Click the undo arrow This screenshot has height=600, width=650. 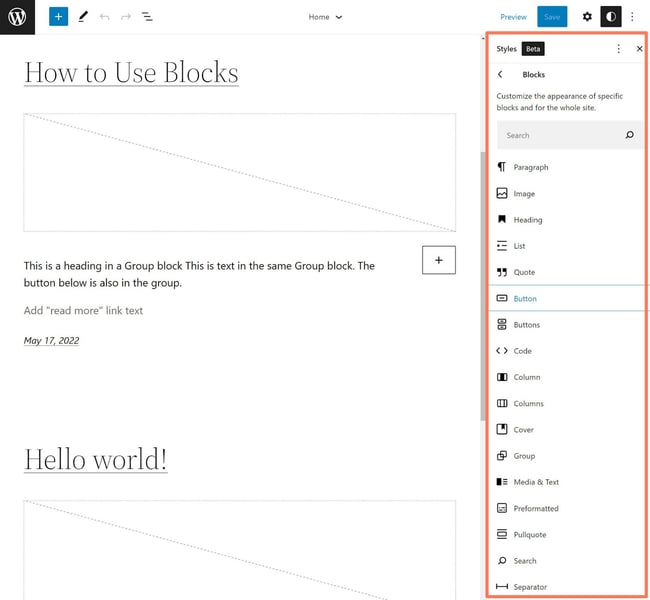(104, 17)
